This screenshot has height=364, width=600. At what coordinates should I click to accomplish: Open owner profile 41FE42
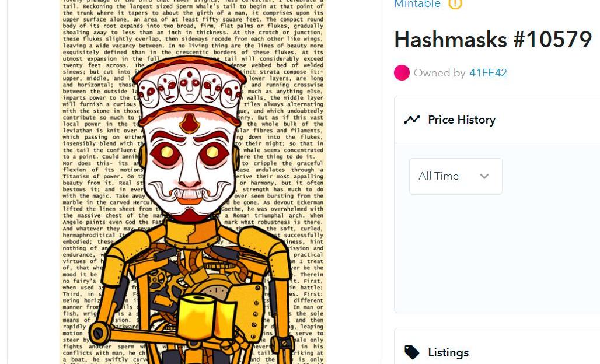click(488, 73)
